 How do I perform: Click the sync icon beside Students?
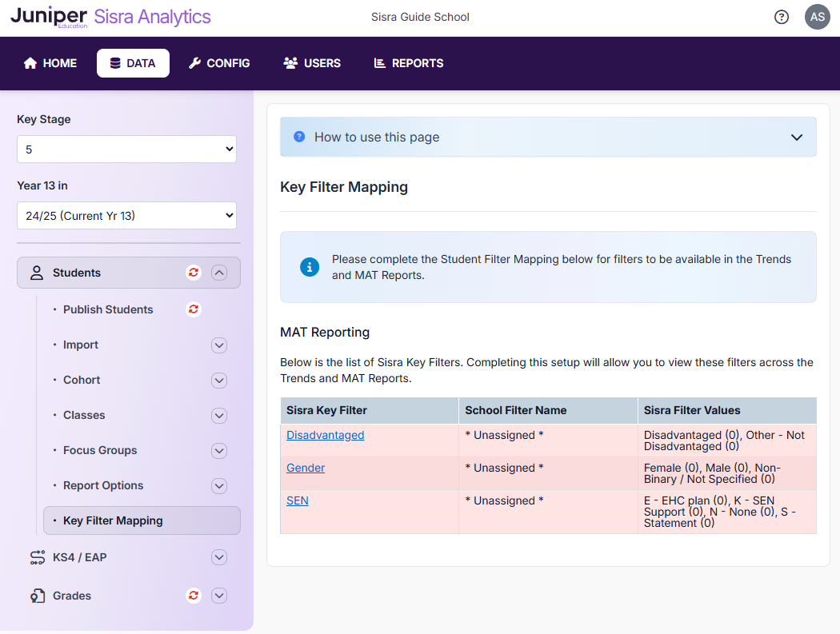(194, 273)
